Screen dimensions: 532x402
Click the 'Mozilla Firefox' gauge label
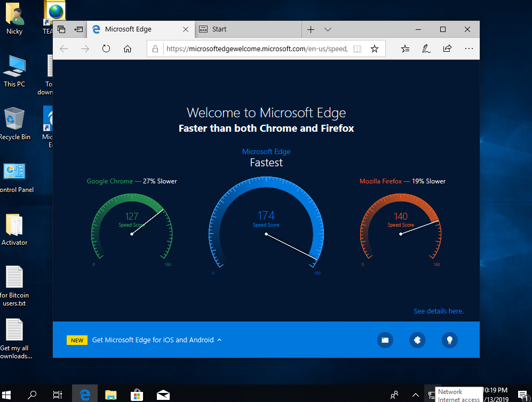click(380, 181)
